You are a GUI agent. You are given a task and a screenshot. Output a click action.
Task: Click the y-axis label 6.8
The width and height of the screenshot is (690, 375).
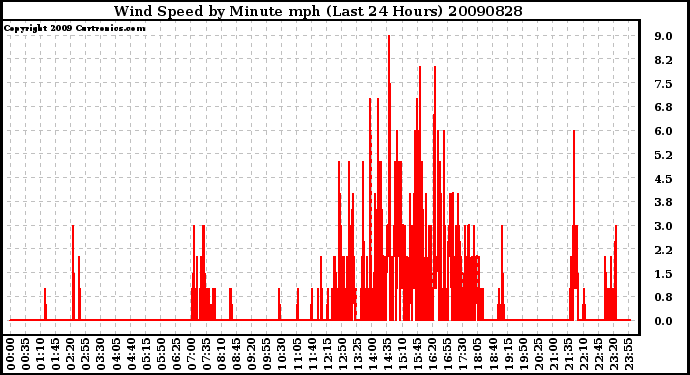[663, 107]
